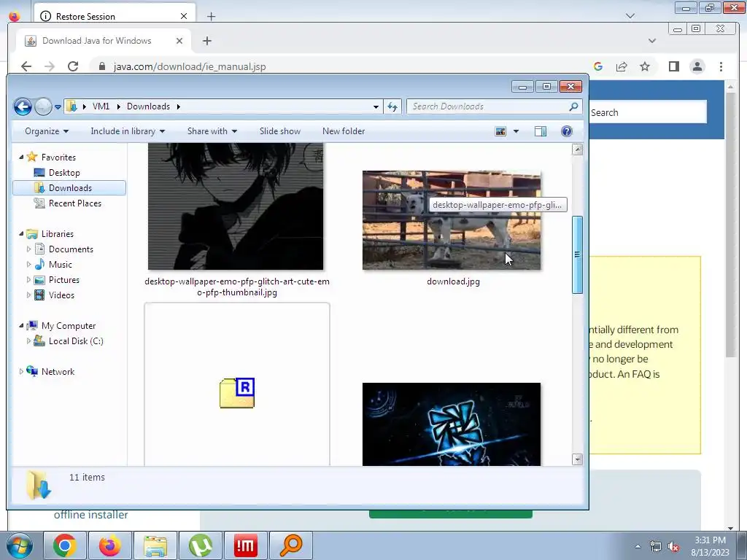Click the file list scrollbar up arrow
Screen dimensions: 747x560
pyautogui.click(x=578, y=149)
